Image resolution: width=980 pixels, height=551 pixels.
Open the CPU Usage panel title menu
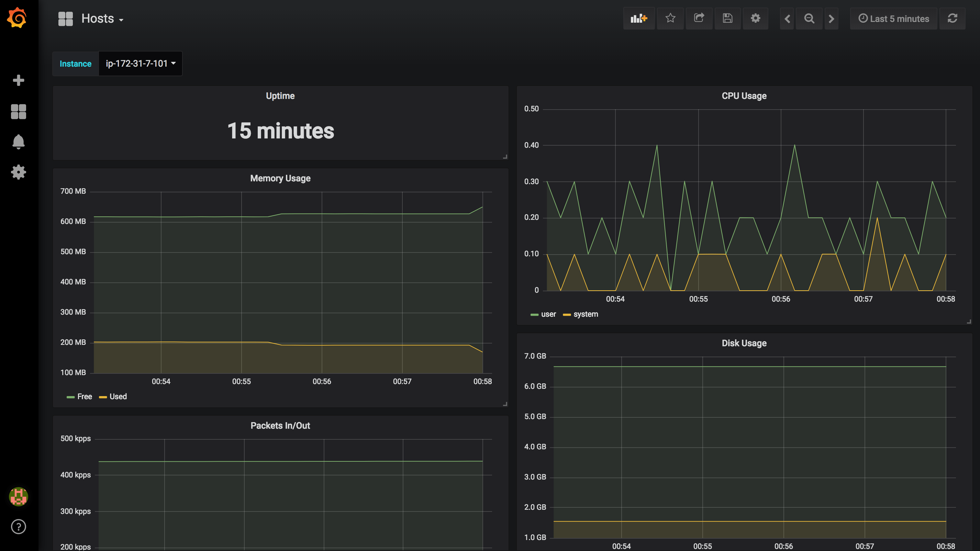click(x=744, y=96)
